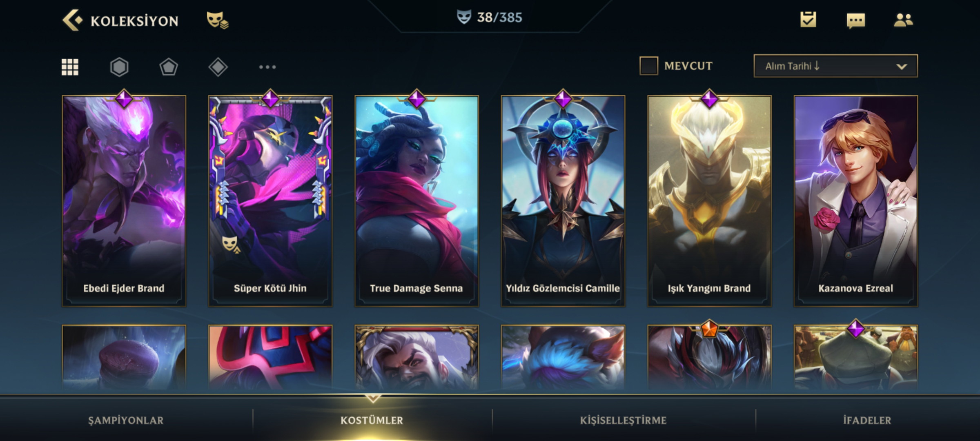This screenshot has width=980, height=441.
Task: Select the all-skins grid filter icon
Action: tap(70, 67)
